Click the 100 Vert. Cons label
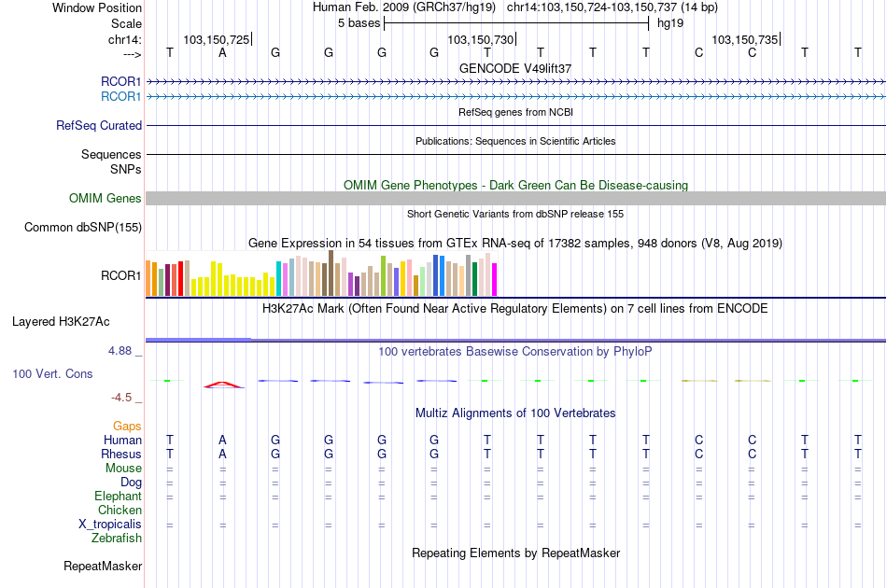 coord(52,373)
